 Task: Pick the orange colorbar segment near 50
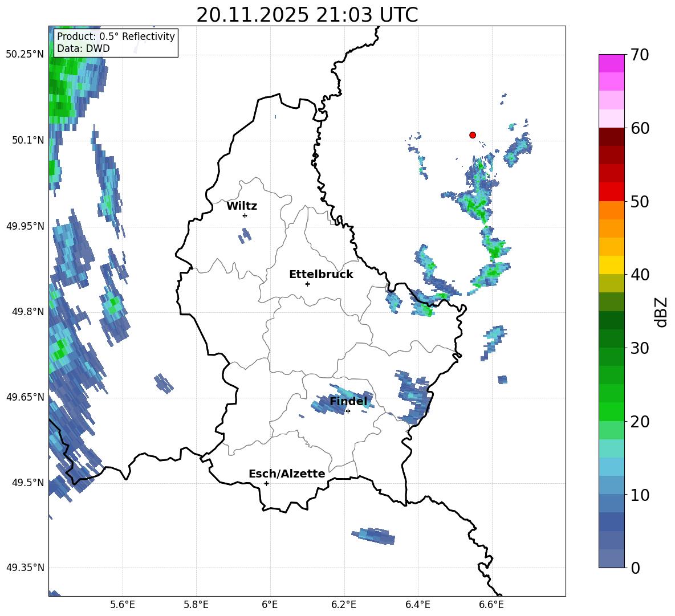pyautogui.click(x=611, y=210)
